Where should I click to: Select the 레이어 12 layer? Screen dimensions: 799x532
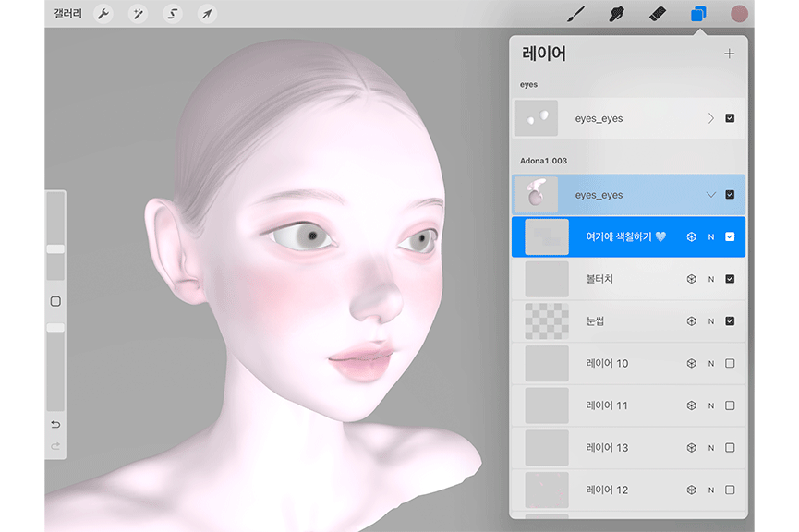coord(607,490)
